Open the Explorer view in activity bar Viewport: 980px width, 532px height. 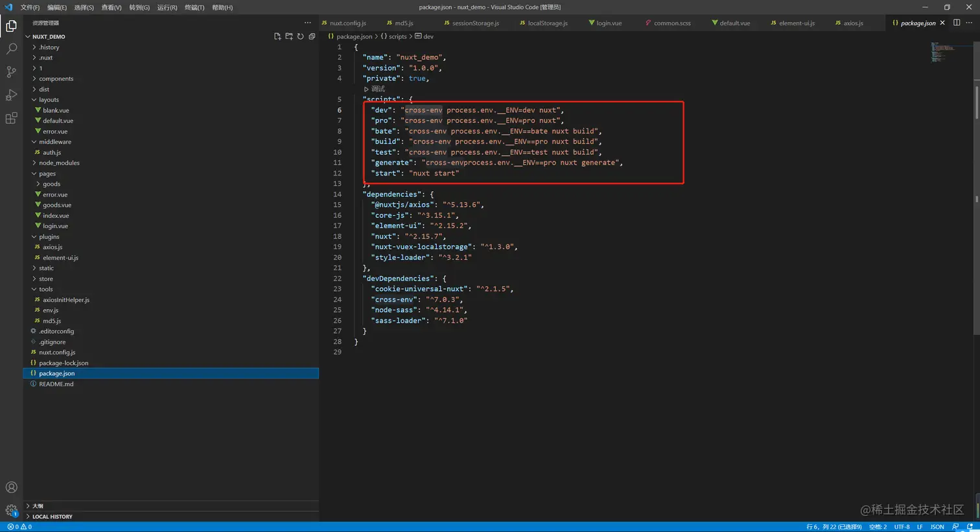[11, 26]
